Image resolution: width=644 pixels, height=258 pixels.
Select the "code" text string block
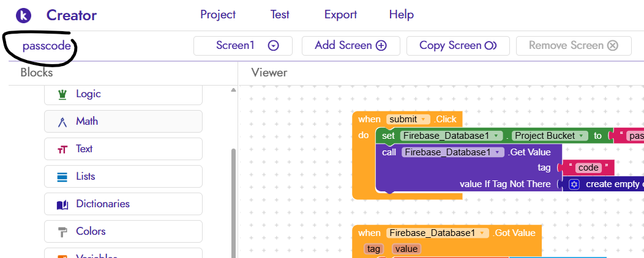[588, 168]
